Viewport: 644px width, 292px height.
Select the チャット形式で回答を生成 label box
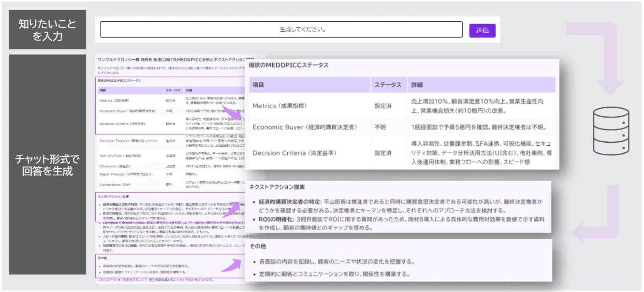47,165
